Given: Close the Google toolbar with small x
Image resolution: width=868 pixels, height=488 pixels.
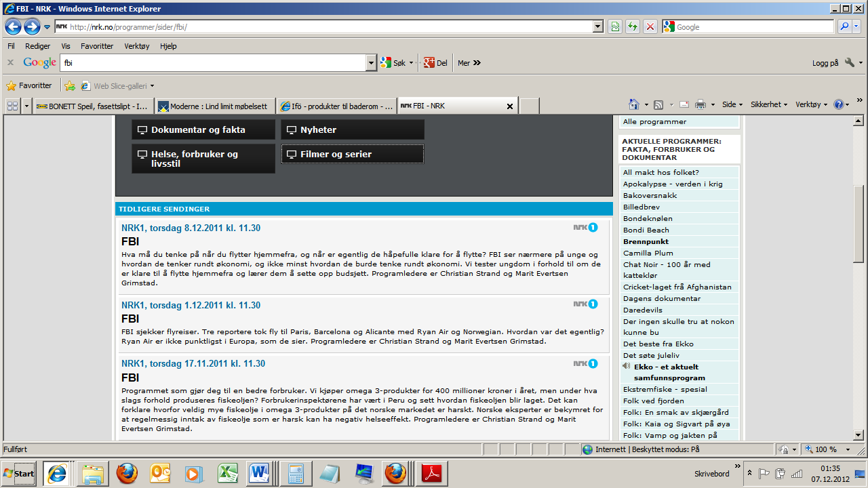Looking at the screenshot, I should (x=10, y=62).
